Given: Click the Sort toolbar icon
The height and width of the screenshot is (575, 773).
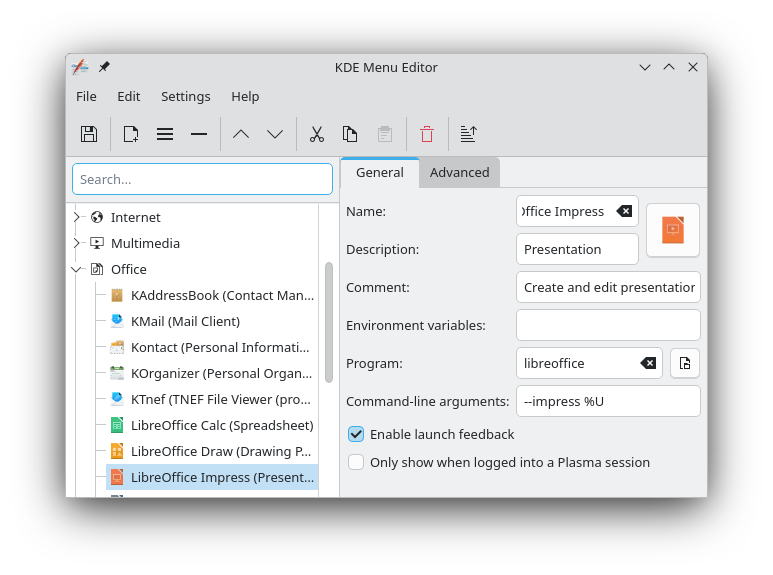Looking at the screenshot, I should click(x=468, y=134).
